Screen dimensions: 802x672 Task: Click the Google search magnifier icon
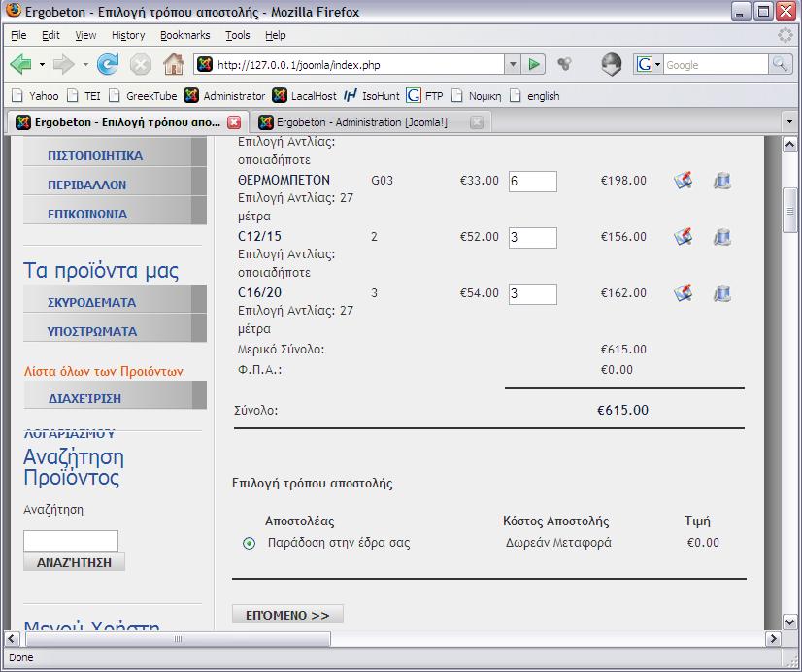click(780, 64)
